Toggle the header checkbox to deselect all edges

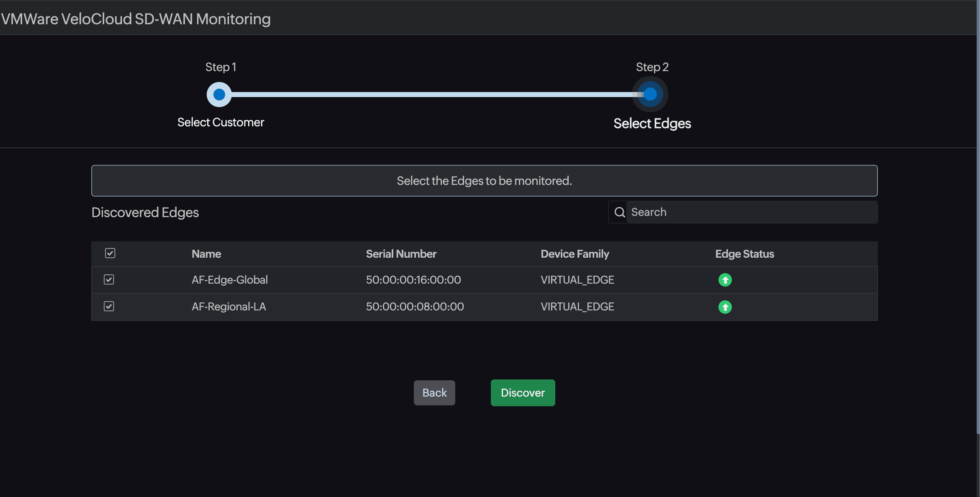coord(110,253)
